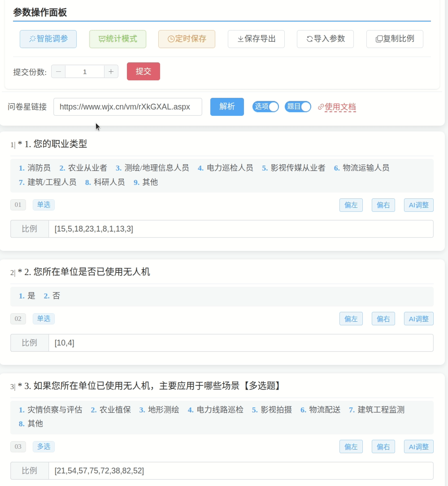Click 偏左 for question 1

pos(351,205)
